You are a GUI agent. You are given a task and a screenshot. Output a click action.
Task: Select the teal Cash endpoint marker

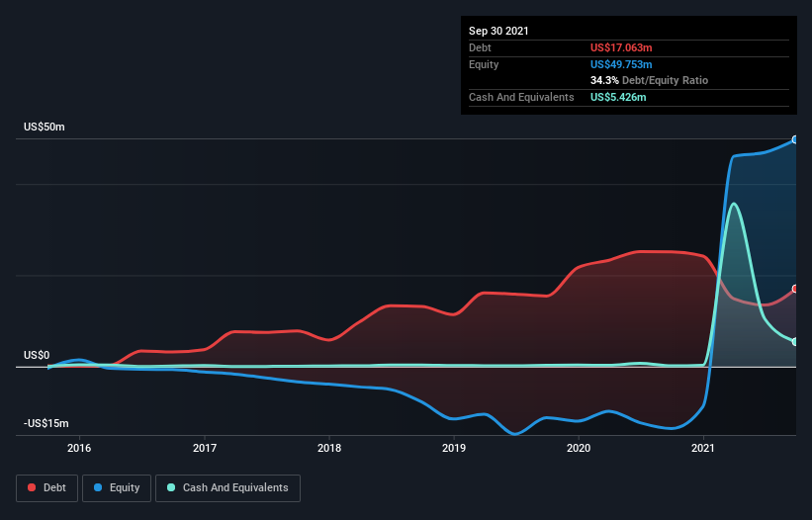(795, 342)
